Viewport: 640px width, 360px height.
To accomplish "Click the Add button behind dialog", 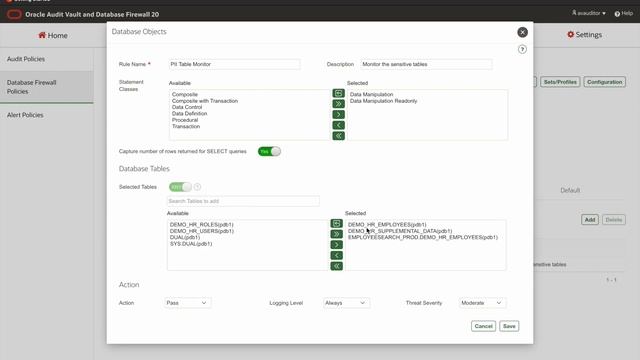I will (x=590, y=220).
